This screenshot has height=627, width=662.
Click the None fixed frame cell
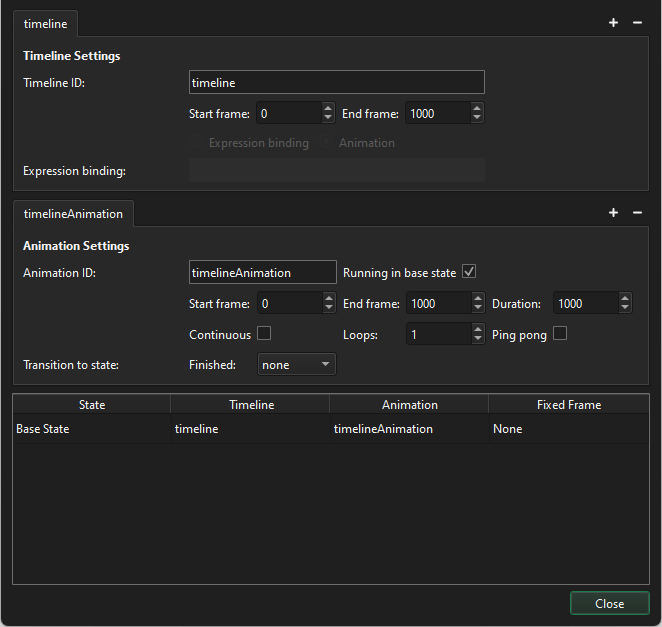[507, 429]
